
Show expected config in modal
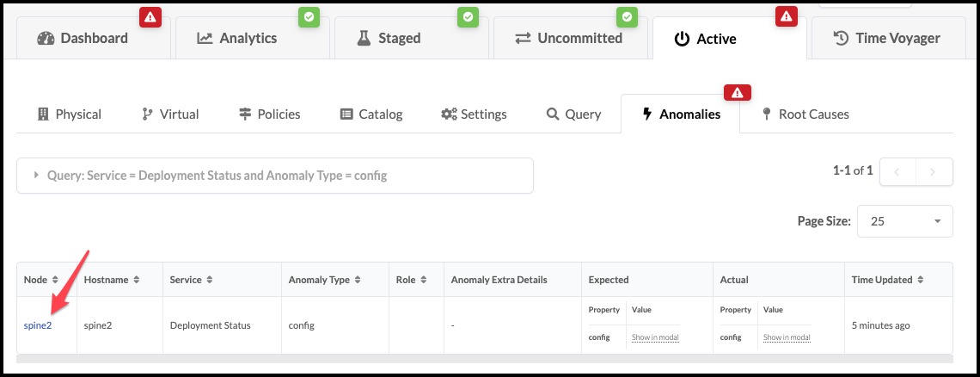click(655, 337)
